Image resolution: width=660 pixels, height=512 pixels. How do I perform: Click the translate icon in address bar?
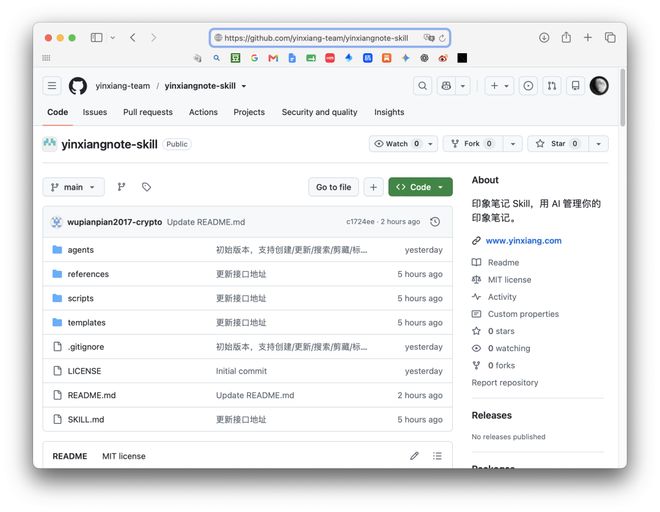pyautogui.click(x=429, y=38)
